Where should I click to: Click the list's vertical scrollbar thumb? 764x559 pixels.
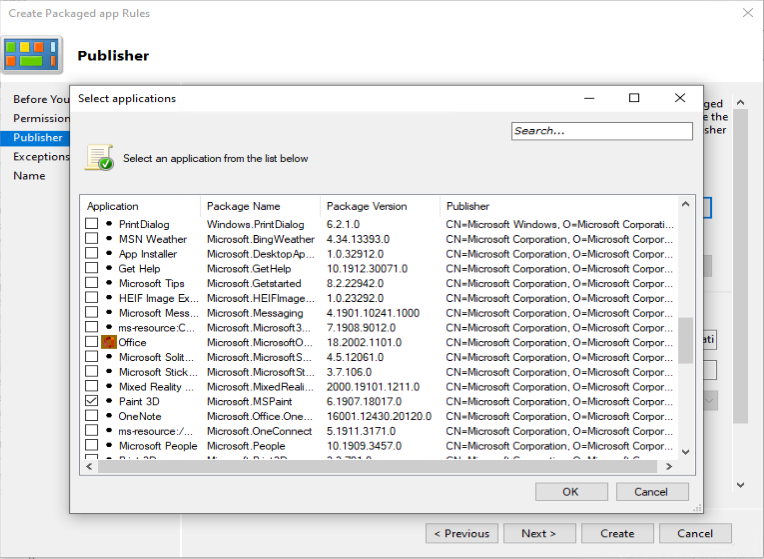coord(685,341)
